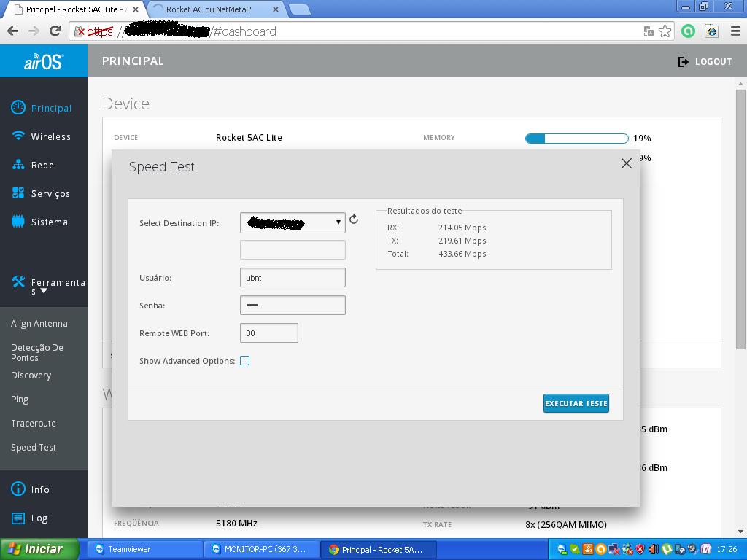This screenshot has height=560, width=747.
Task: Go back in the browser
Action: [x=13, y=31]
